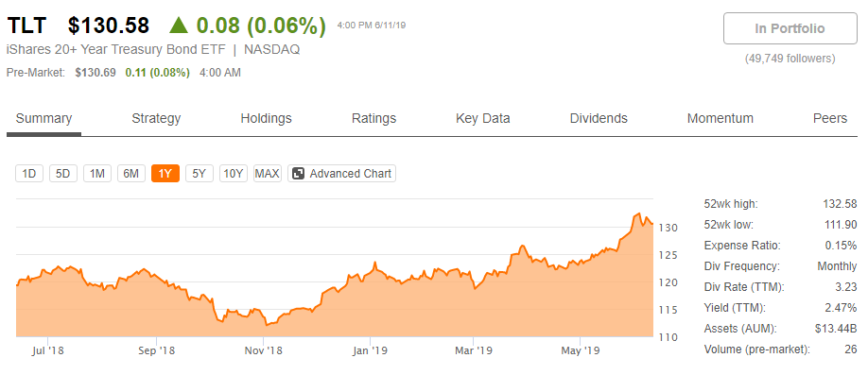Image resolution: width=868 pixels, height=375 pixels.
Task: Open the Summary tab
Action: click(x=43, y=118)
